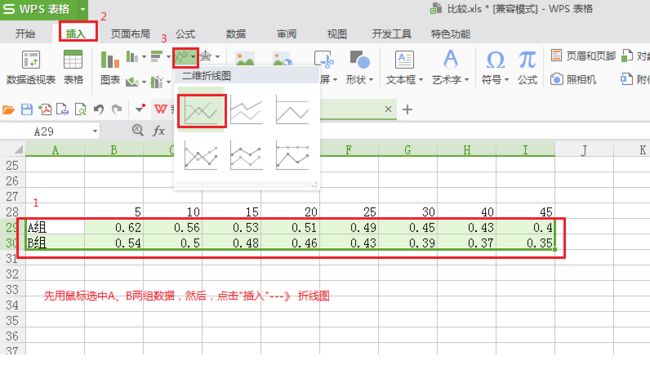Open the Name Box dropdown arrow

click(95, 131)
